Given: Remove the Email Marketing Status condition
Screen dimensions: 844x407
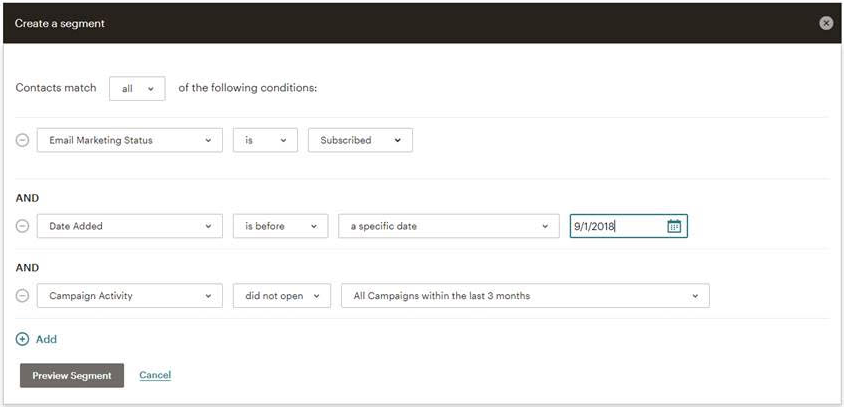Looking at the screenshot, I should [22, 140].
